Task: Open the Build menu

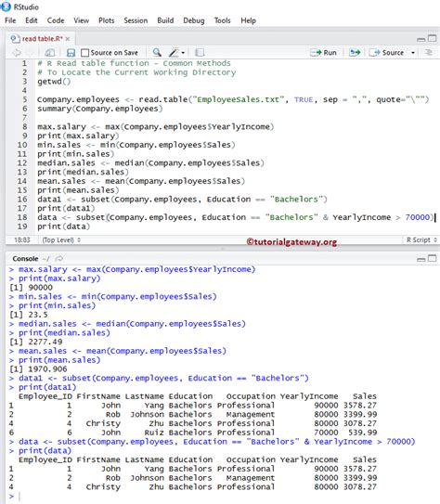Action: pos(165,20)
